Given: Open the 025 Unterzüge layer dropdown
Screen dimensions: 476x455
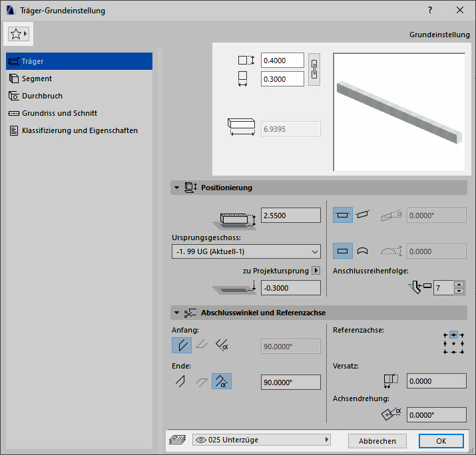Looking at the screenshot, I should [x=262, y=440].
